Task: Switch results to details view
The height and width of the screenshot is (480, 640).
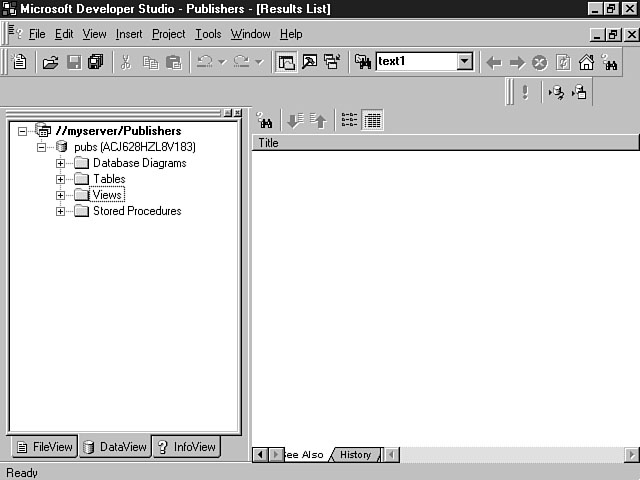Action: 373,121
